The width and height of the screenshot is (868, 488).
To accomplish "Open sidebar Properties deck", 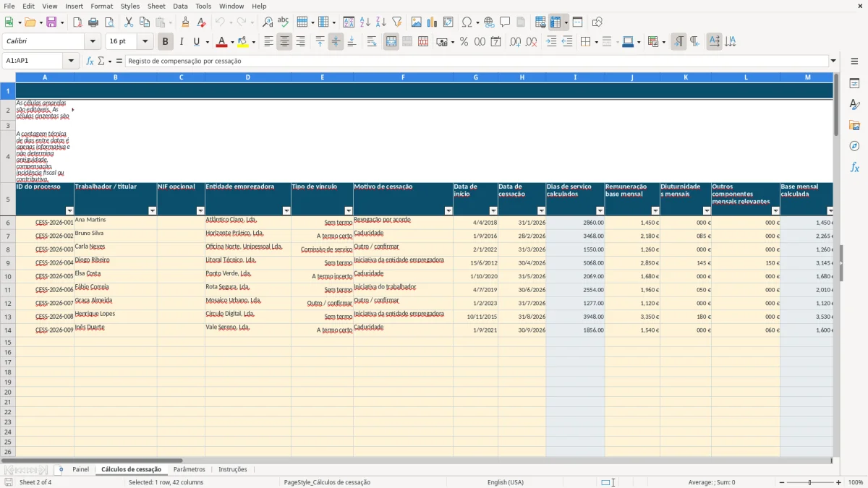I will click(854, 84).
